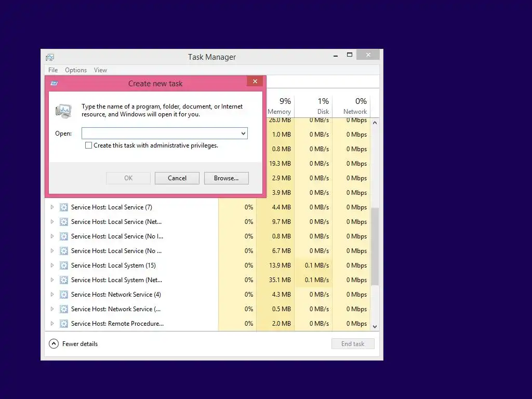Click the End task button

click(x=353, y=344)
